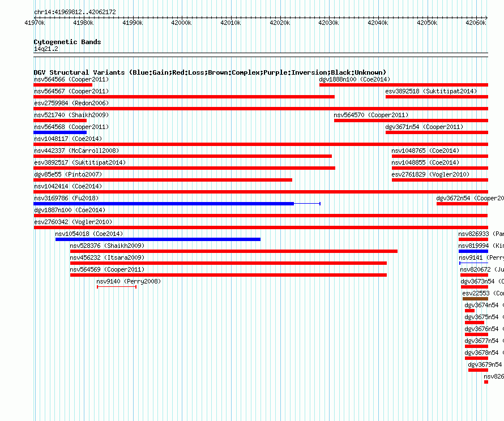Screen dimensions: 504x421
Task: Click dgv1887n100 (Coe2014) label
Action: click(70, 210)
